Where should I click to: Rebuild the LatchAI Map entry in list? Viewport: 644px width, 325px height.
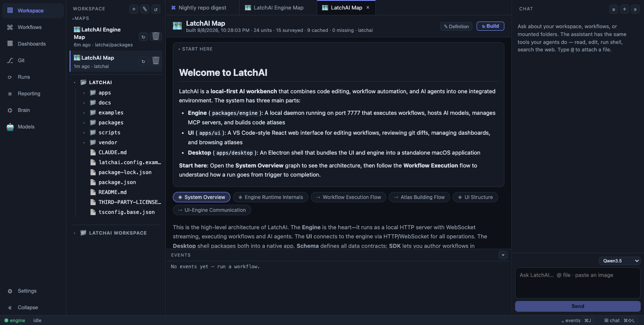pyautogui.click(x=143, y=61)
